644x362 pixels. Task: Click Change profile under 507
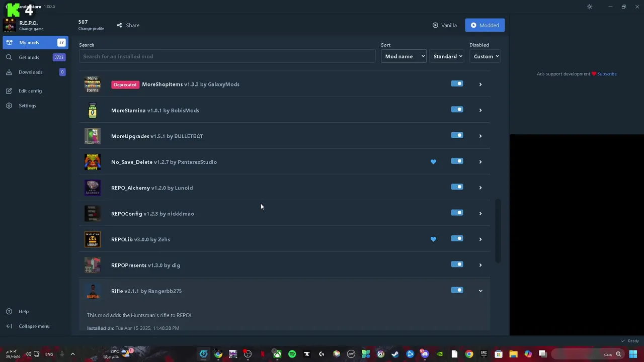(91, 29)
